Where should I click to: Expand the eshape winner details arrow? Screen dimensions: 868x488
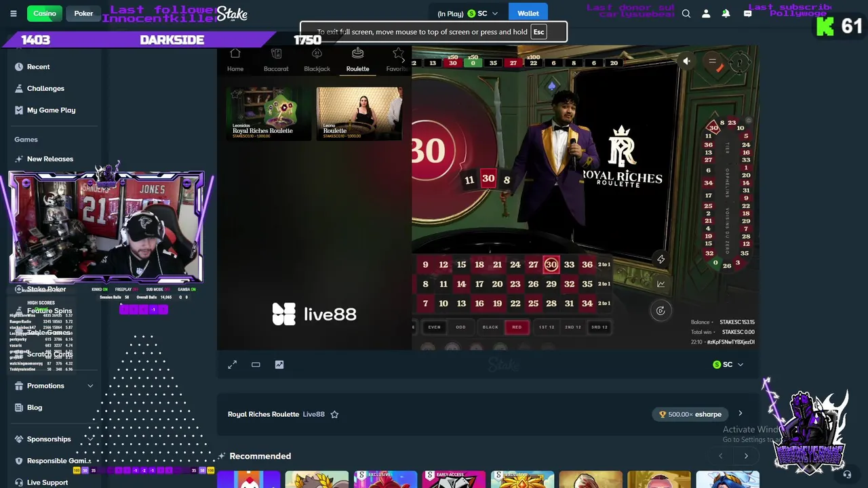741,414
